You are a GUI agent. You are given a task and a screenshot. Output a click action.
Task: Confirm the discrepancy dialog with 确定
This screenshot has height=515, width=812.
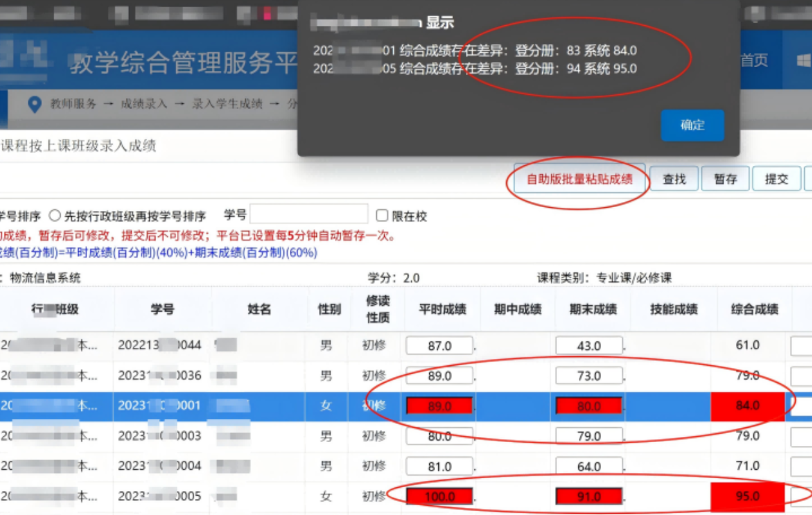point(692,125)
